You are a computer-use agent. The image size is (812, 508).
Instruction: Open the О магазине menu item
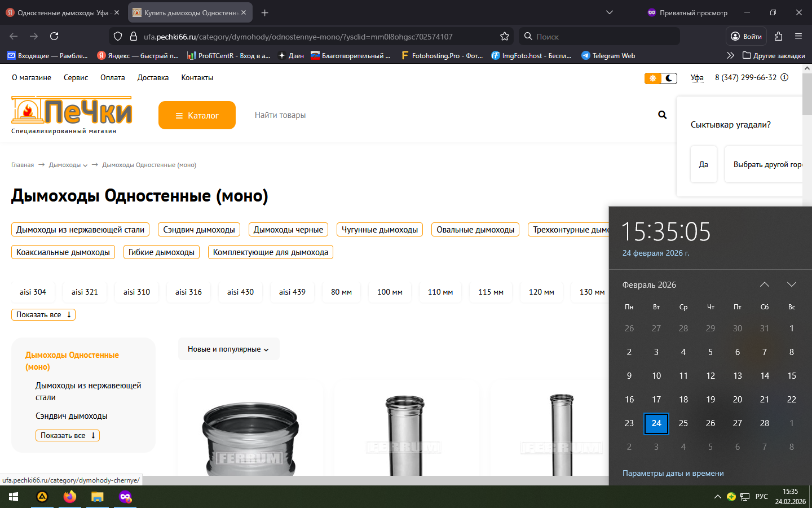click(32, 77)
